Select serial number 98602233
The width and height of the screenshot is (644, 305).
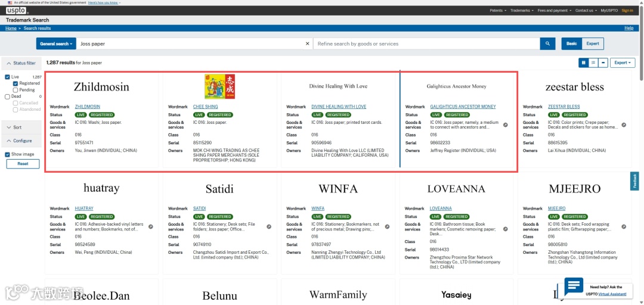tap(440, 143)
